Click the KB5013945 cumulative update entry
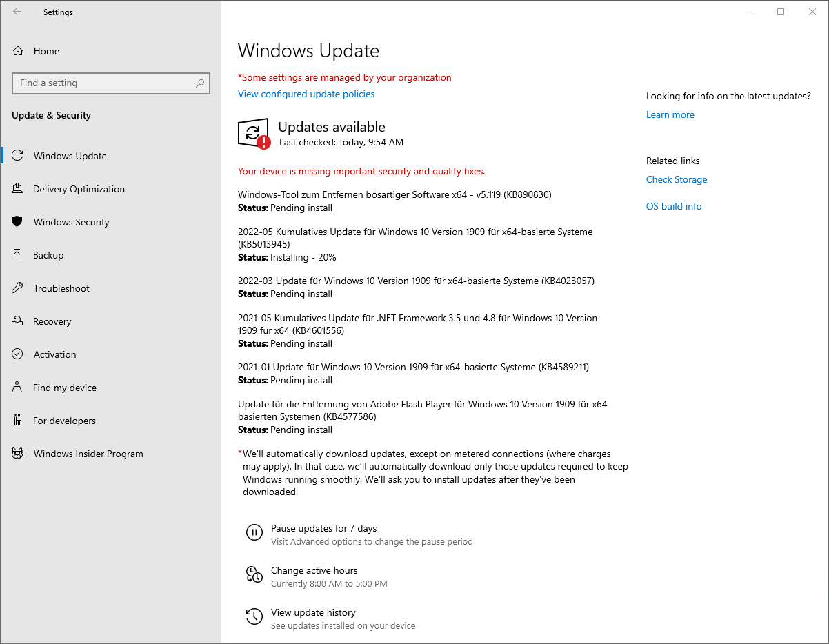 coord(415,238)
